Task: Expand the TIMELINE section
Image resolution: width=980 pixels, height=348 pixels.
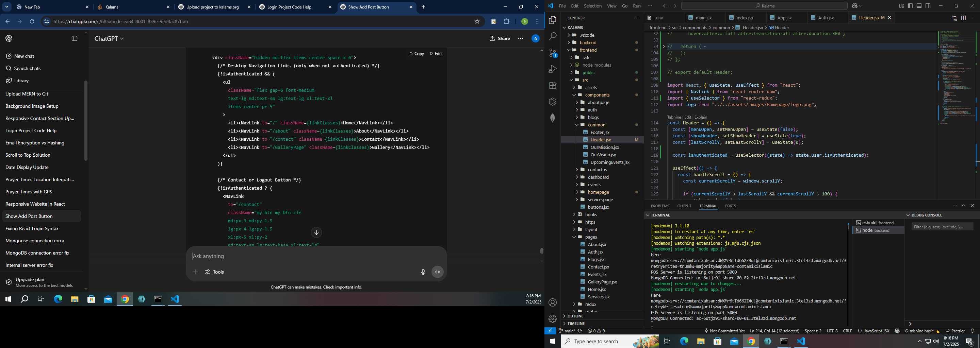Action: (576, 324)
